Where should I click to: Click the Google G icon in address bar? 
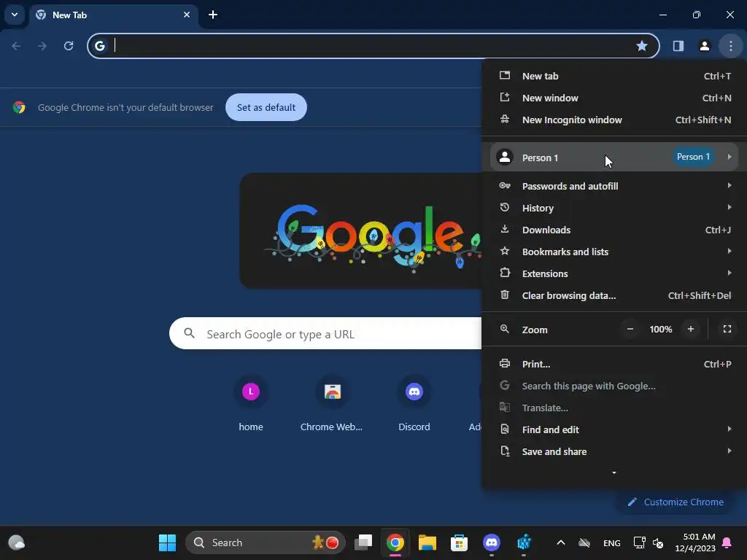tap(99, 46)
